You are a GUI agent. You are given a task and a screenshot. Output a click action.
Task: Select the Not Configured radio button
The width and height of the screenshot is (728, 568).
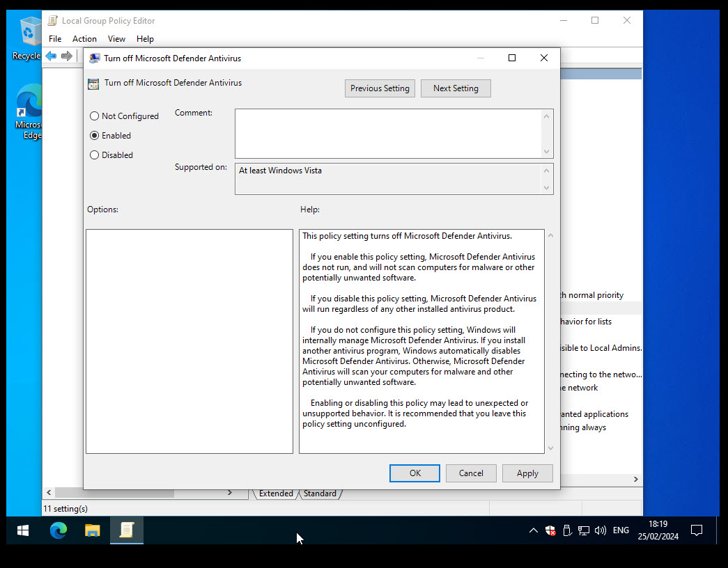[x=94, y=116]
